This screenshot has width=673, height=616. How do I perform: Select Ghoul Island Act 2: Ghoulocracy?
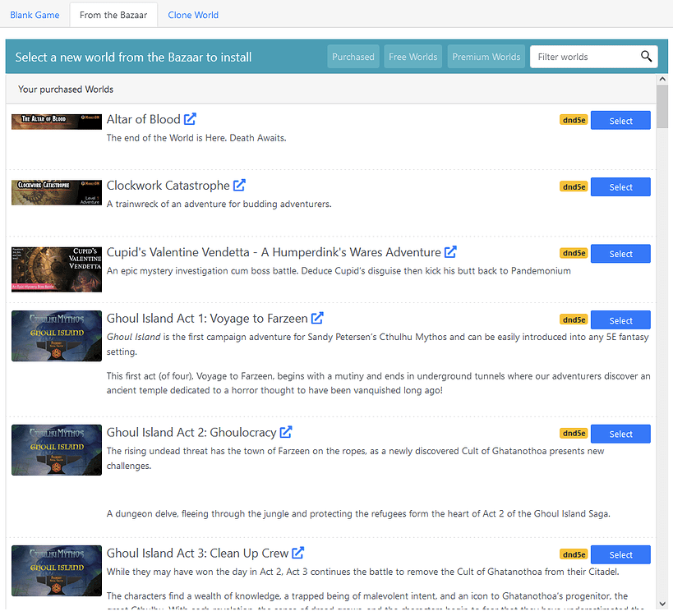(x=620, y=434)
